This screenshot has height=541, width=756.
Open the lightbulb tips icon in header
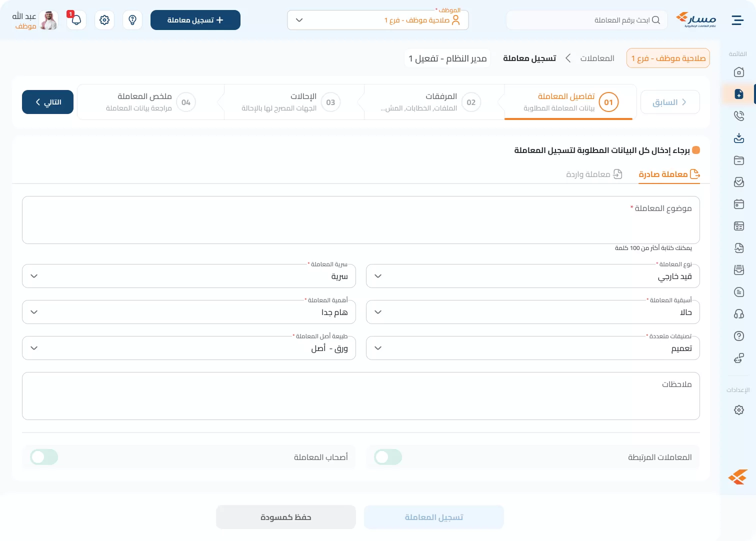(132, 20)
